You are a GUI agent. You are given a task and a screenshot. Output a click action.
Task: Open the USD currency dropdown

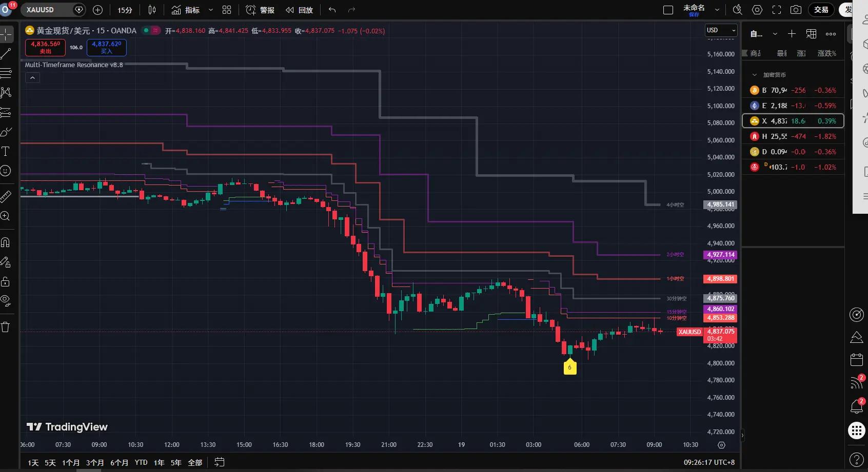point(721,30)
